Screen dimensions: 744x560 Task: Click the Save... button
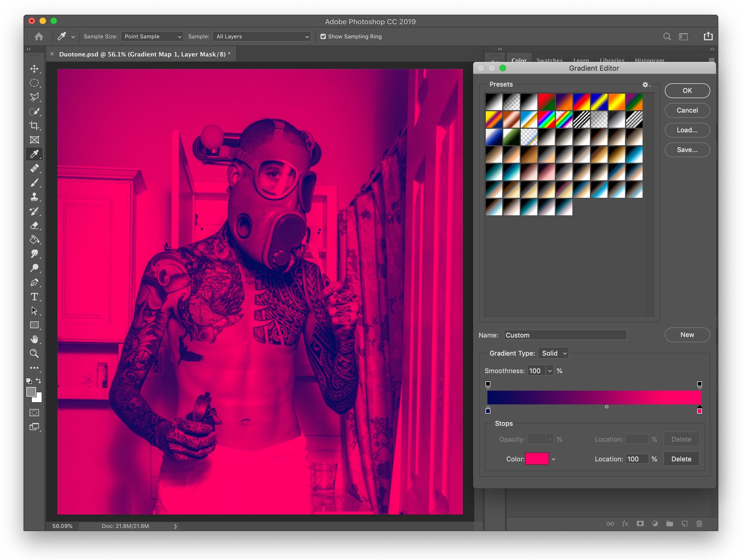687,150
